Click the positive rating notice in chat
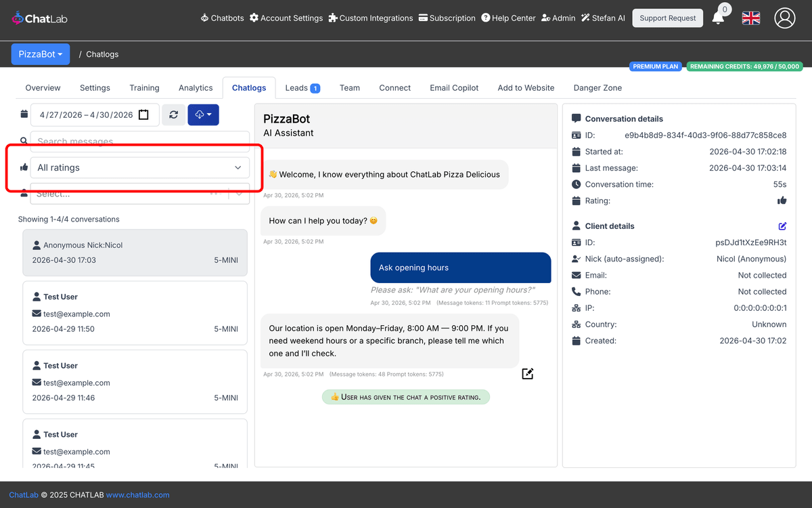Screen dimensions: 812x508 pyautogui.click(x=406, y=397)
